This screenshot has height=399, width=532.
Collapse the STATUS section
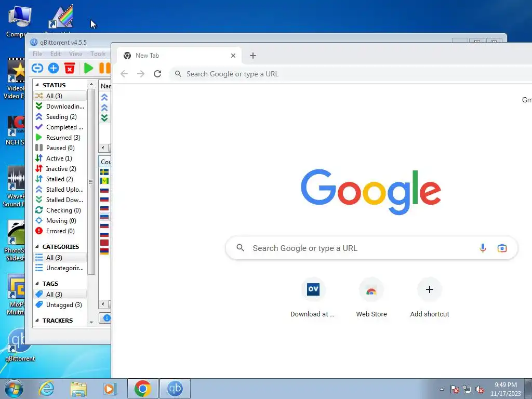37,85
